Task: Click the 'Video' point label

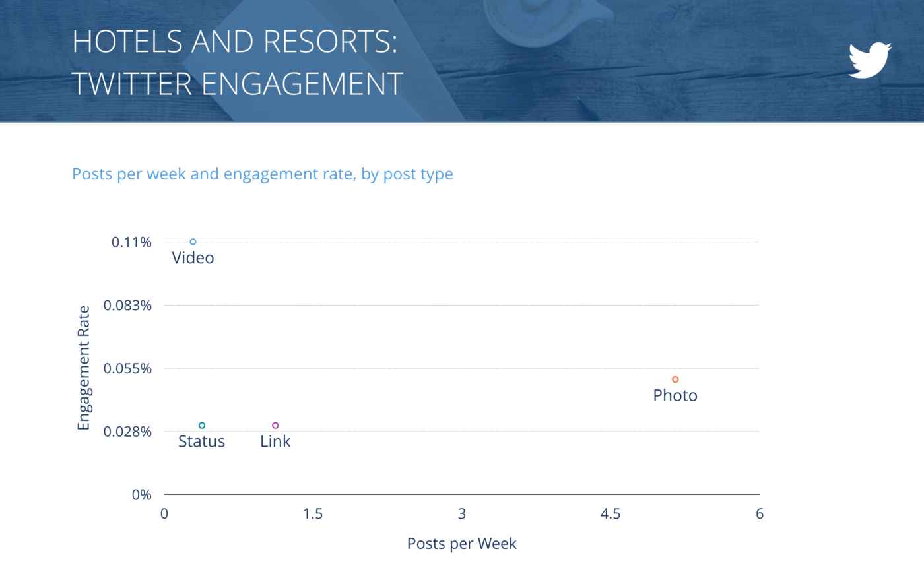Action: pos(193,258)
